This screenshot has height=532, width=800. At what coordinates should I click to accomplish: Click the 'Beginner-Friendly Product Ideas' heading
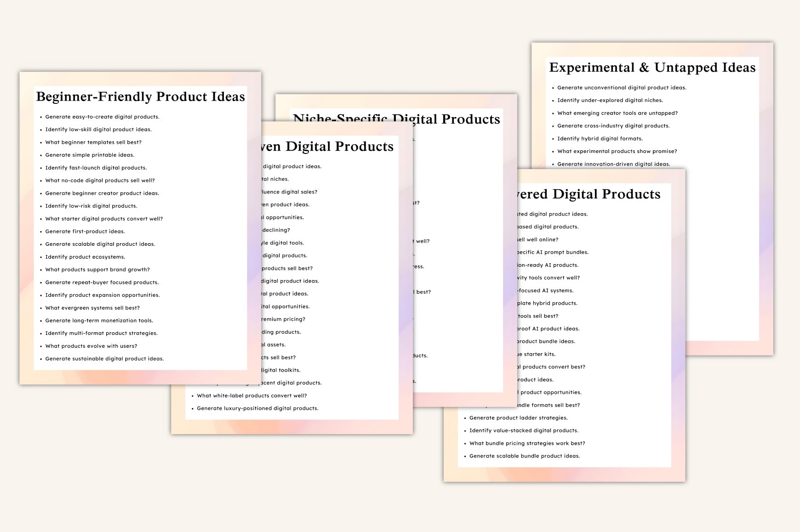point(140,96)
